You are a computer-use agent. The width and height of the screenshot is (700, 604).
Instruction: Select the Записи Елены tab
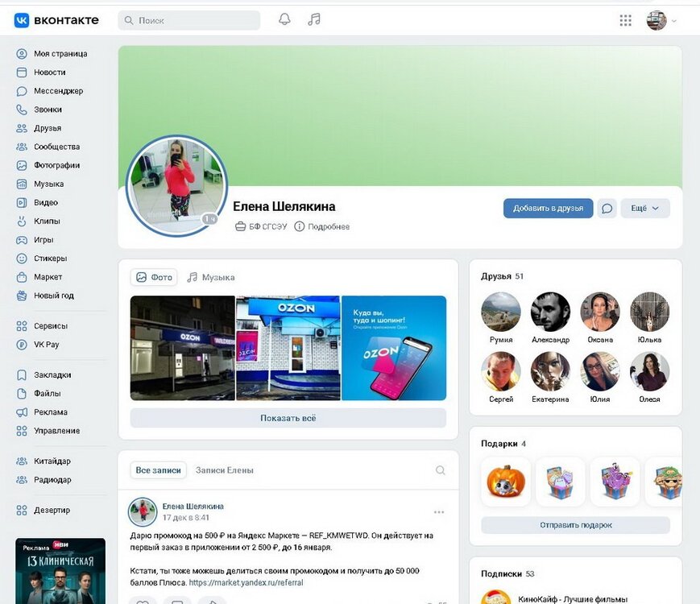pyautogui.click(x=224, y=470)
